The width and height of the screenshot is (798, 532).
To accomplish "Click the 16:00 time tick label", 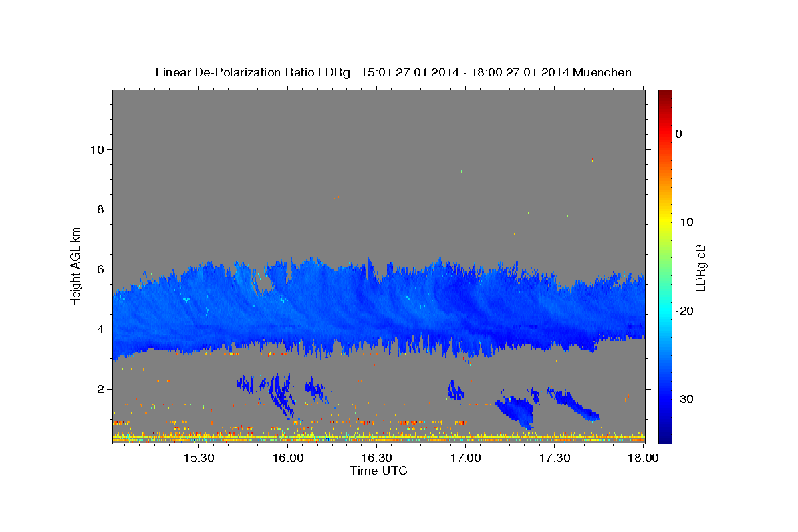I will point(287,458).
